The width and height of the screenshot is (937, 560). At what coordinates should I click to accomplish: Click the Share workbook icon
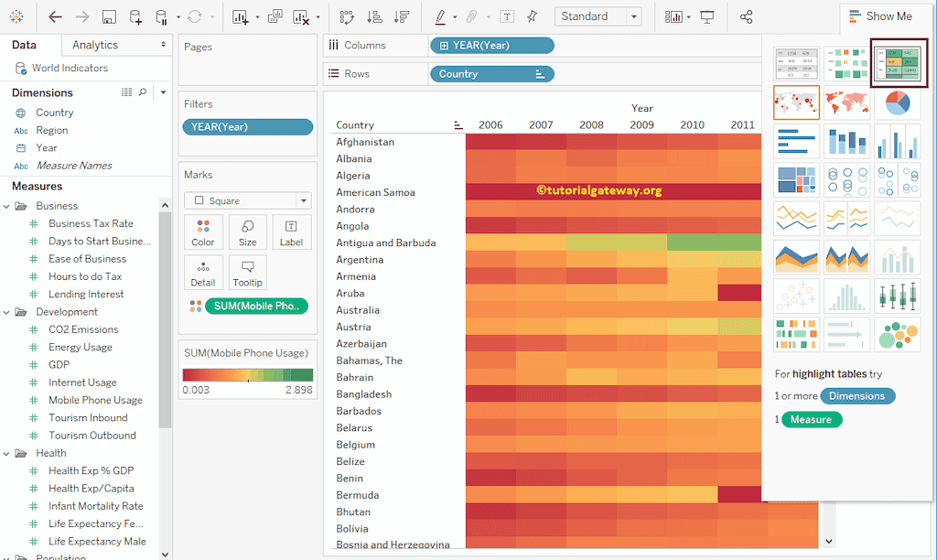click(x=746, y=16)
